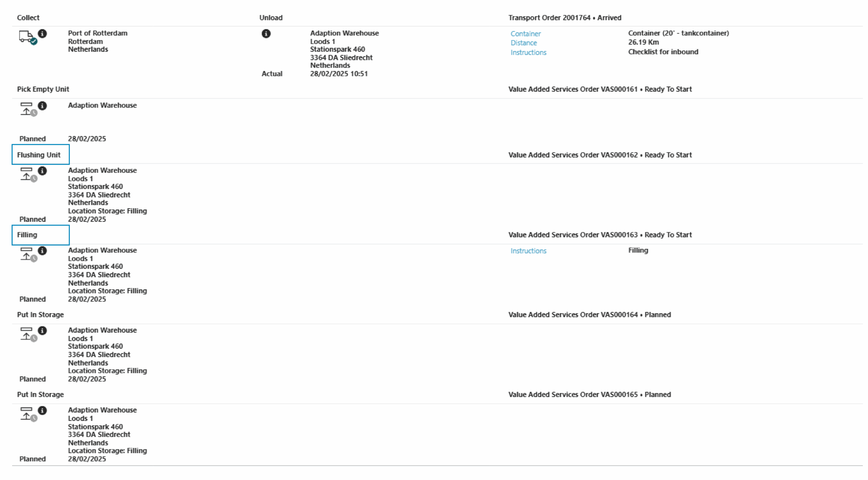The image size is (868, 480).
Task: Open info icon under first Put In Storage
Action: 42,331
